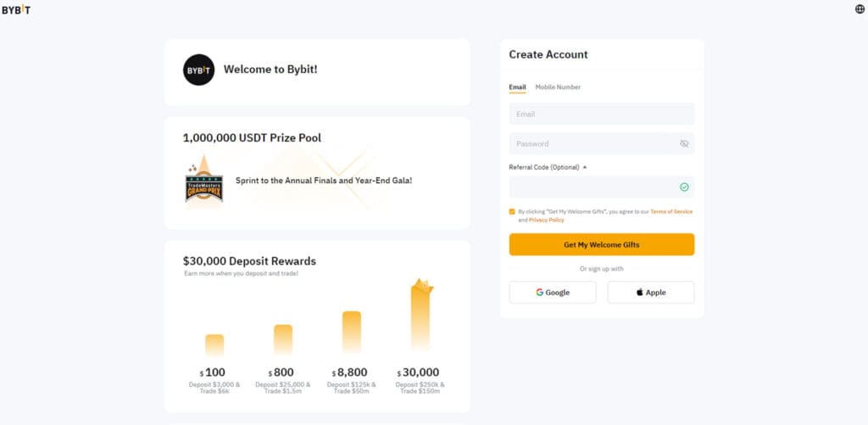Click the $30,000 bar with crown
Screen dimensions: 868x425
pyautogui.click(x=421, y=315)
